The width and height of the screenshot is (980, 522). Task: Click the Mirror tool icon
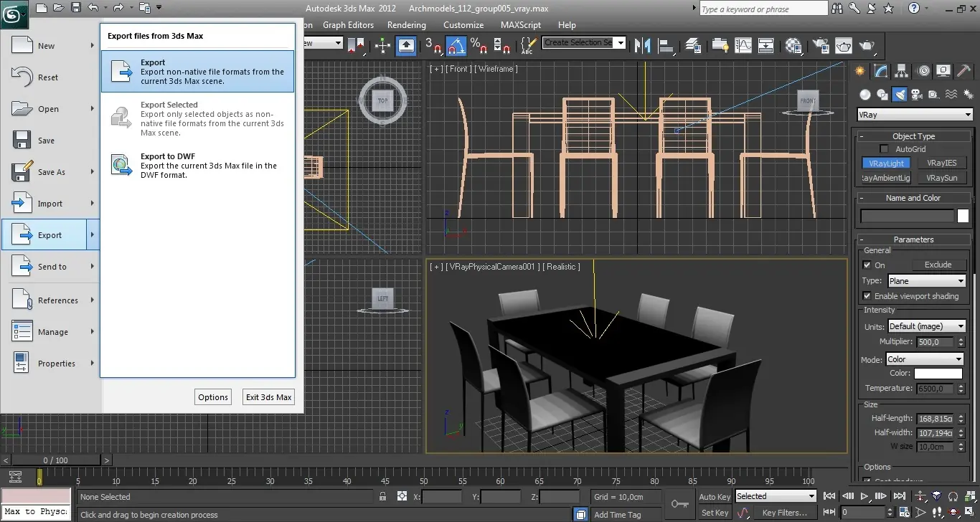[643, 46]
